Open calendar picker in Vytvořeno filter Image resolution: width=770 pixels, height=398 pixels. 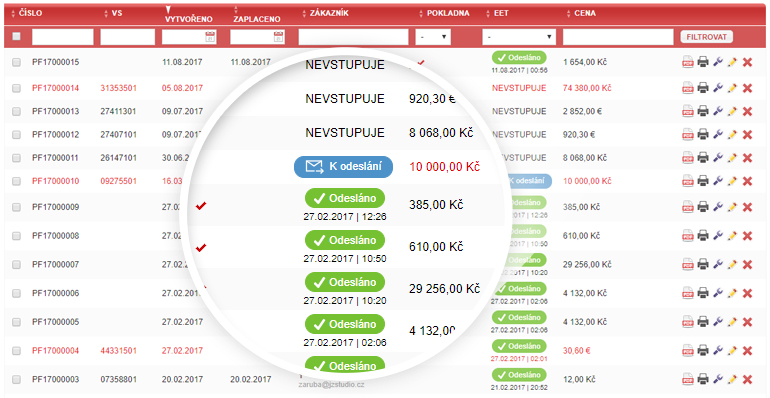pyautogui.click(x=210, y=37)
